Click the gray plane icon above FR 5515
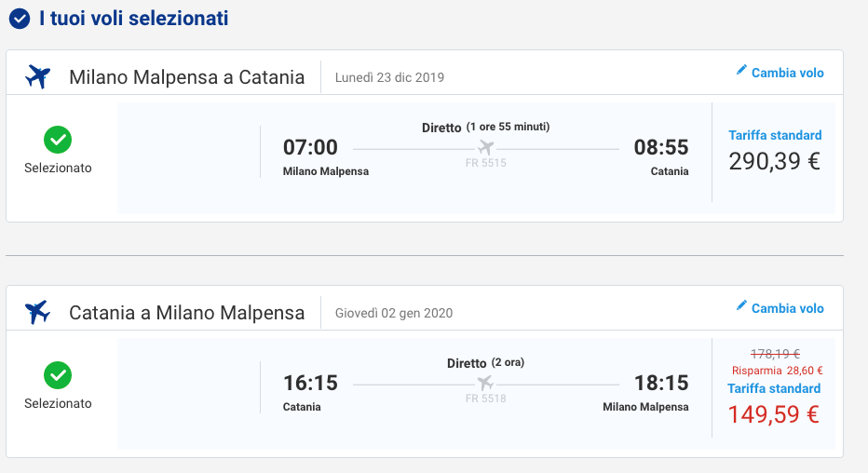Screen dimensions: 868x473 tap(485, 148)
